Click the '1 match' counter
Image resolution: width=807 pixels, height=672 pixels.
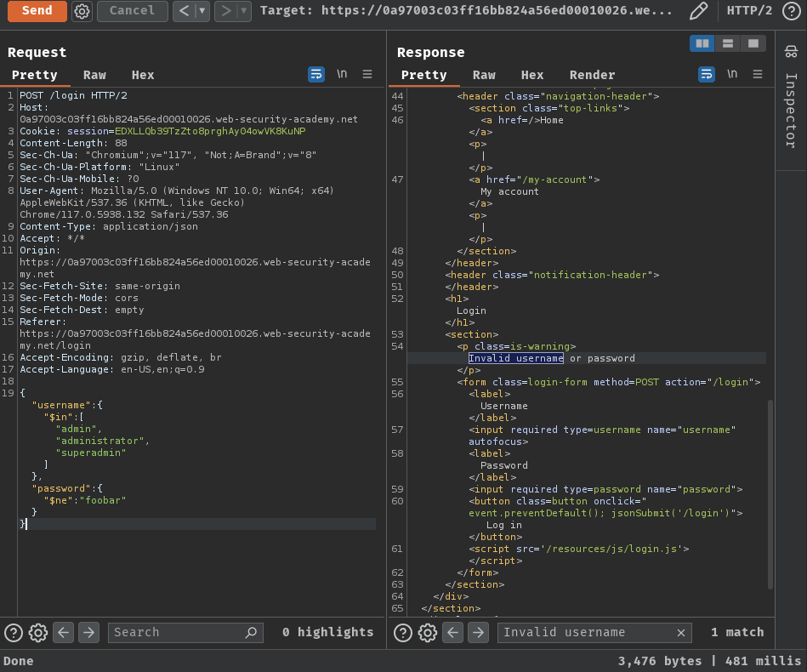[x=737, y=632]
